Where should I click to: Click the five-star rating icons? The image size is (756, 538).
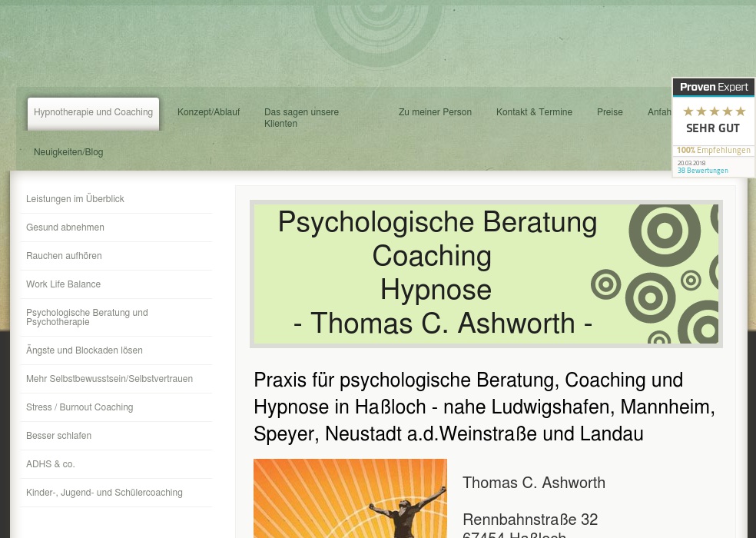pyautogui.click(x=714, y=111)
